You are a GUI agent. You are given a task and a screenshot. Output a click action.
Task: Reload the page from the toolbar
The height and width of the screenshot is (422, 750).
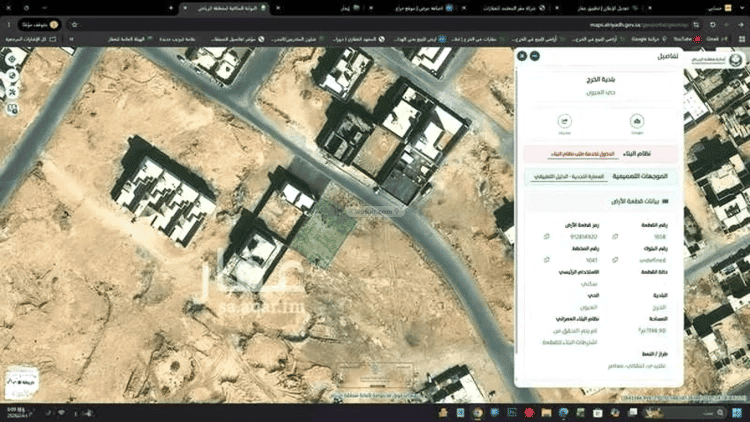[x=712, y=24]
